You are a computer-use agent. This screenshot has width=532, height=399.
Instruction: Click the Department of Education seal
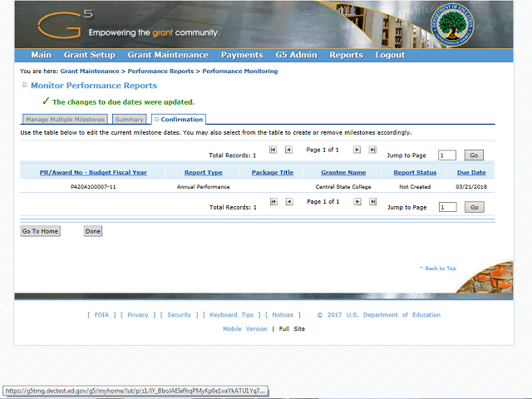(452, 25)
